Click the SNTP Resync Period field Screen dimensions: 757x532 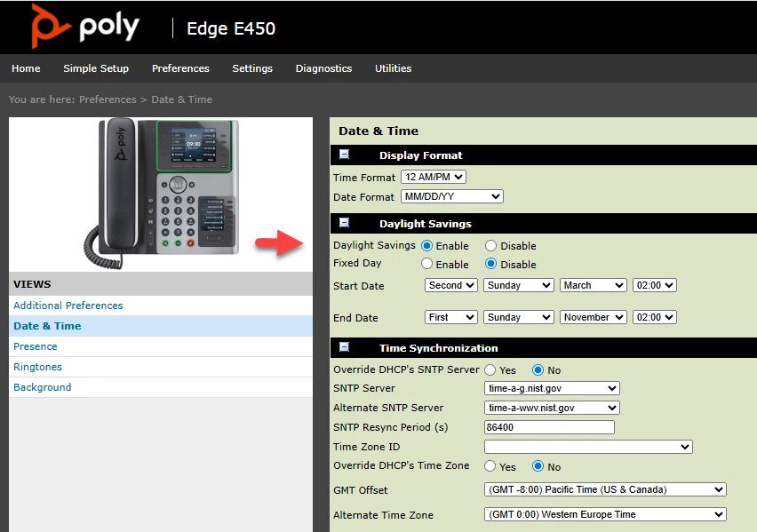(x=549, y=427)
